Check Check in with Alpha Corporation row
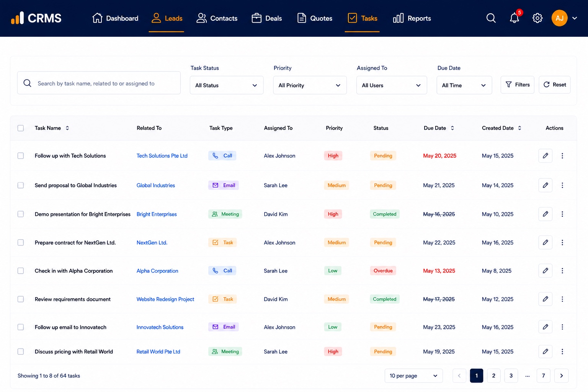The image size is (588, 392). (x=21, y=271)
